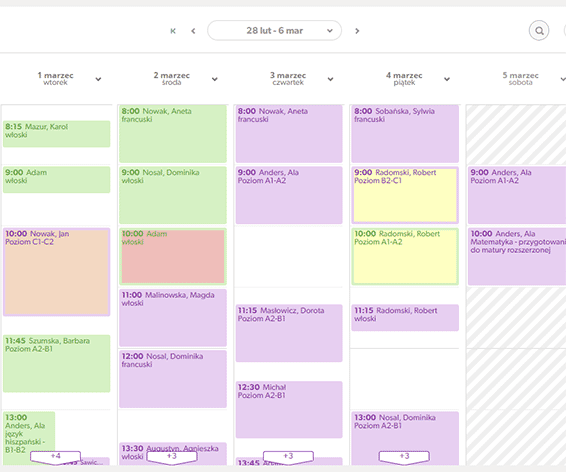Jump to first week with K arrow
Image resolution: width=566 pixels, height=472 pixels.
(173, 31)
